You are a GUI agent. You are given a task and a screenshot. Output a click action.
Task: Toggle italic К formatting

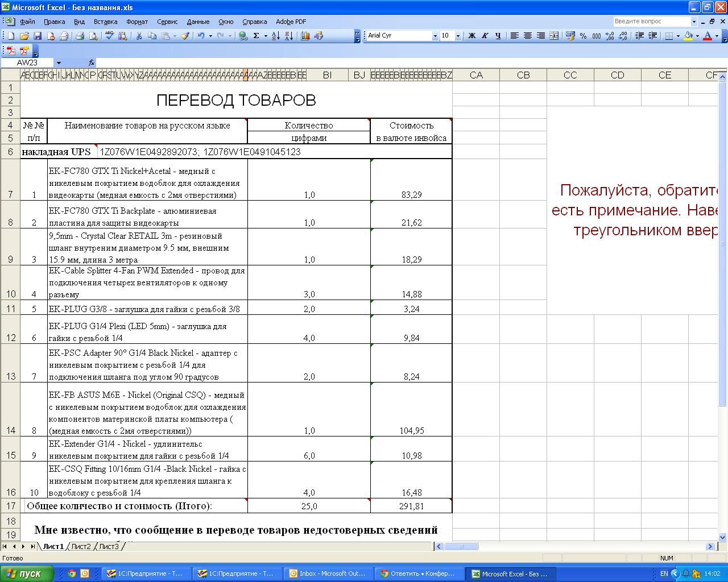tap(485, 36)
